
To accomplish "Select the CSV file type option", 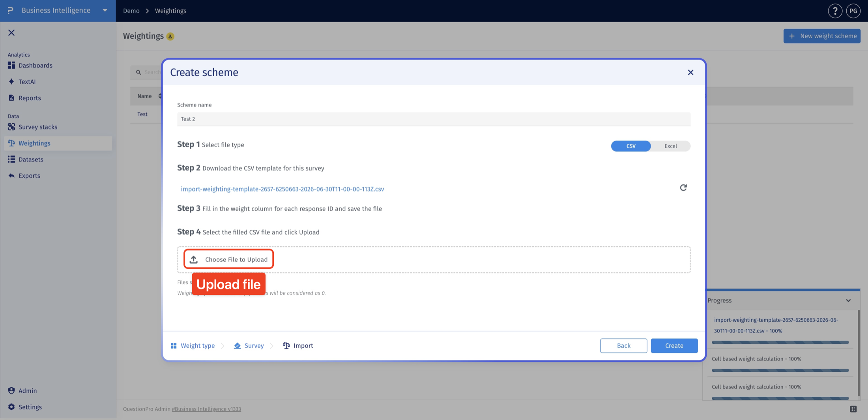I will pos(631,146).
